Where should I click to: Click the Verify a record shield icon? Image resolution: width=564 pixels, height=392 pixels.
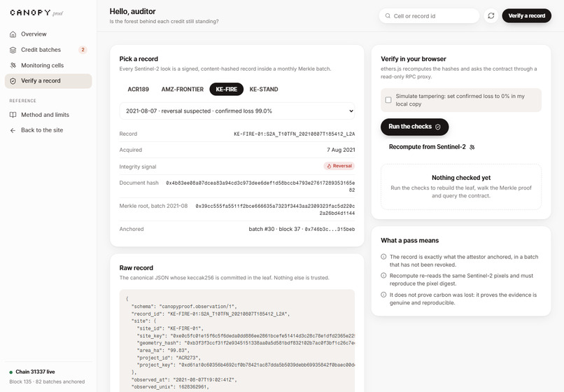(x=13, y=81)
